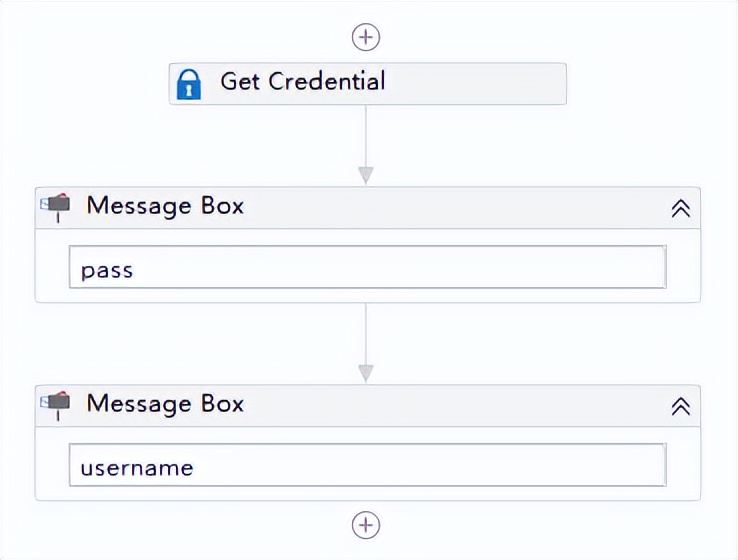Click the Message Box title above username

pyautogui.click(x=165, y=405)
